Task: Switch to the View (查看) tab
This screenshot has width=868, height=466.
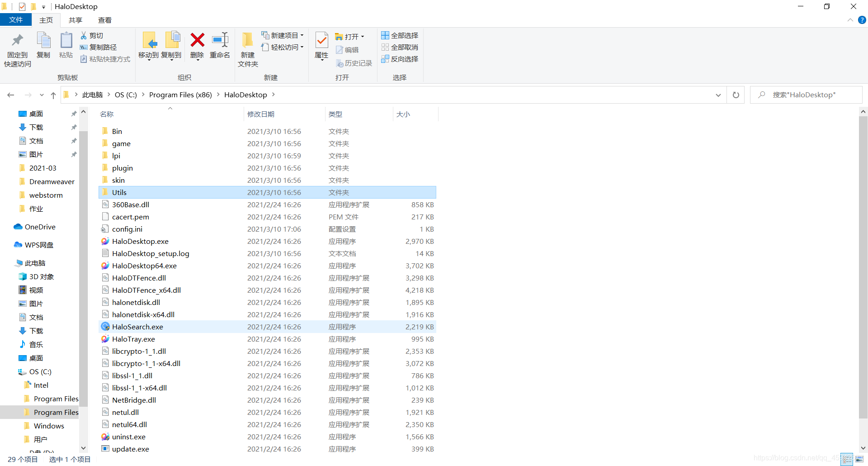Action: click(105, 20)
